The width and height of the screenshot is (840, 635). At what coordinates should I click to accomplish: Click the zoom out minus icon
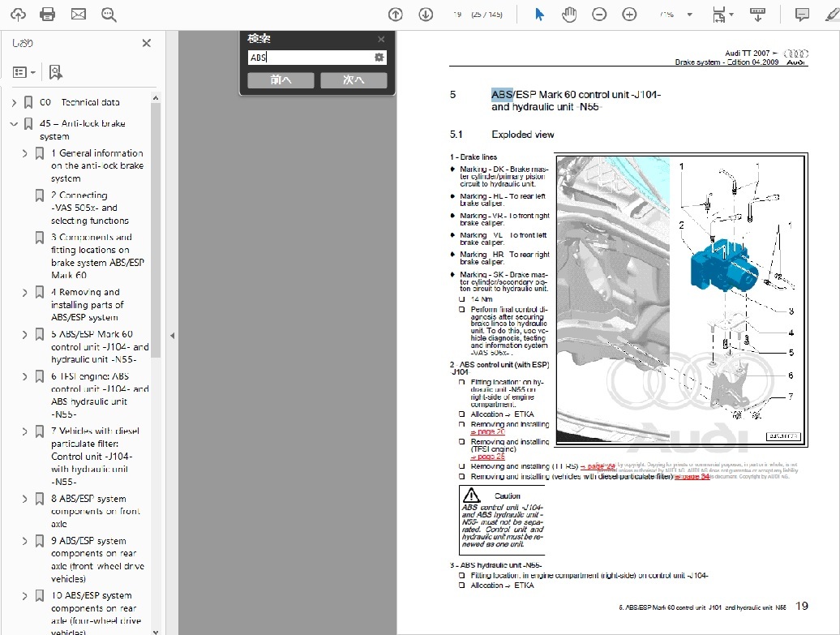(x=599, y=15)
